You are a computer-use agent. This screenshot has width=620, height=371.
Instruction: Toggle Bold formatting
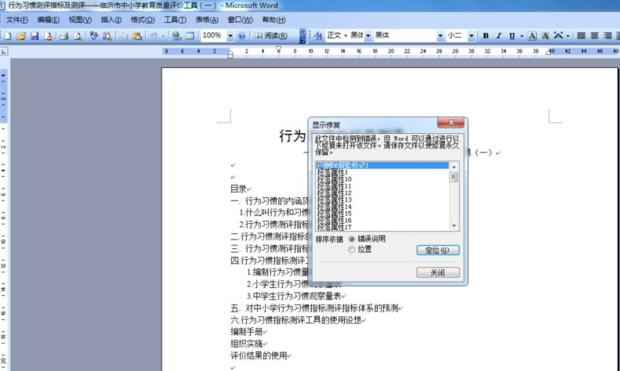(486, 36)
